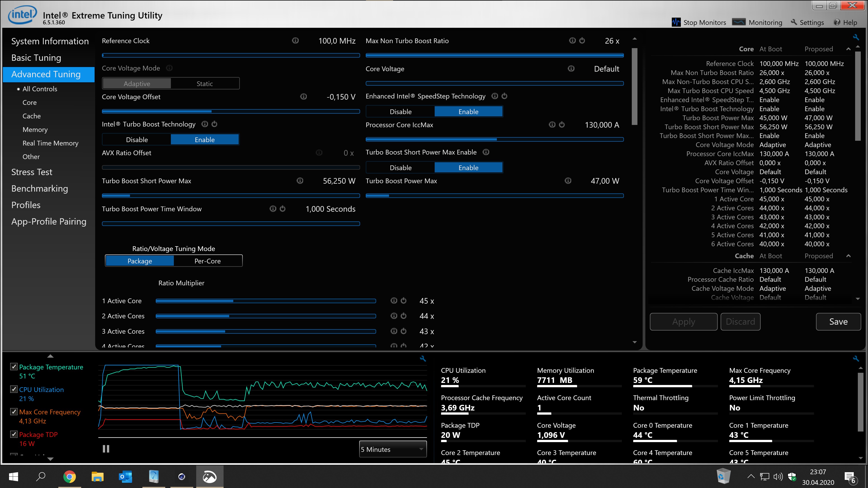Disable Enhanced Intel SpeedStep Technology
The height and width of the screenshot is (488, 868).
(400, 111)
